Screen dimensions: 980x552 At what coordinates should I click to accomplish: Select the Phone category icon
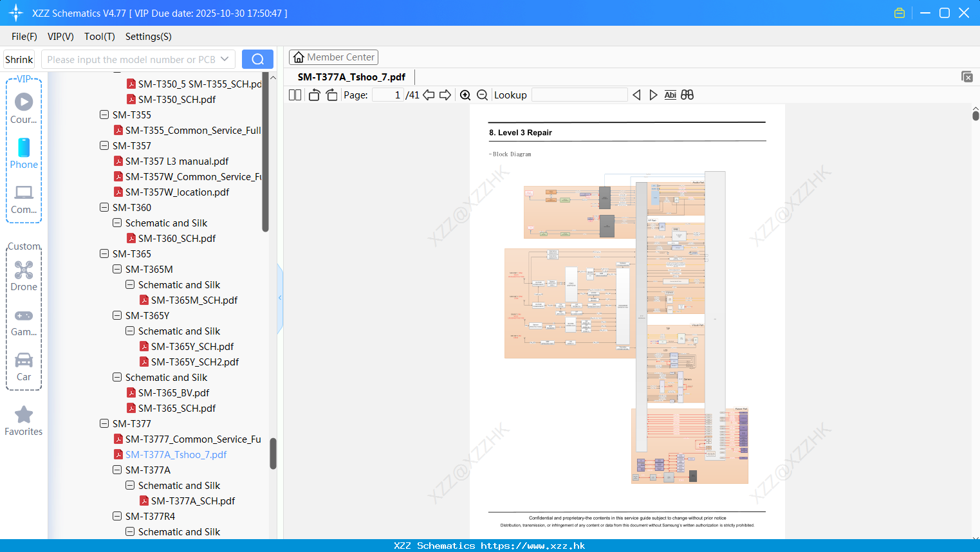tap(24, 154)
